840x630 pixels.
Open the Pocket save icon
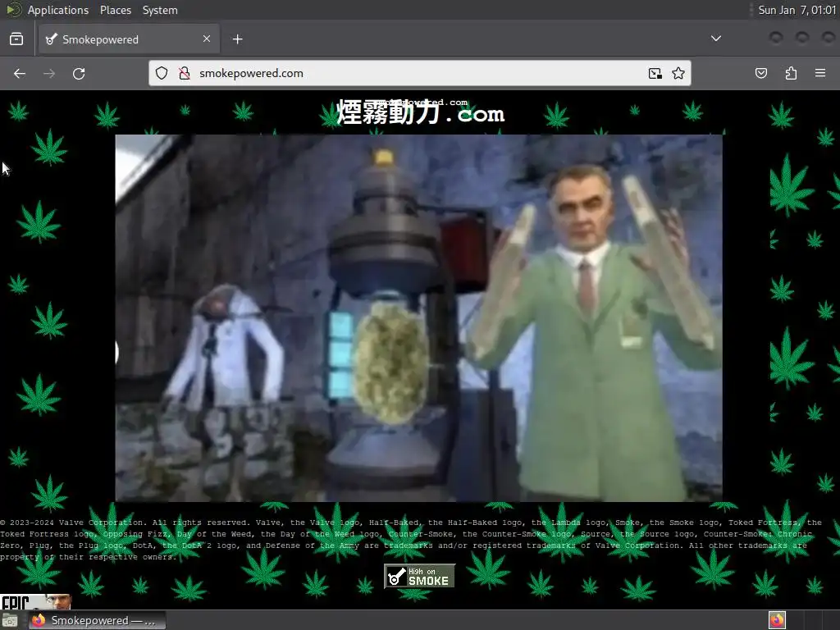(761, 73)
